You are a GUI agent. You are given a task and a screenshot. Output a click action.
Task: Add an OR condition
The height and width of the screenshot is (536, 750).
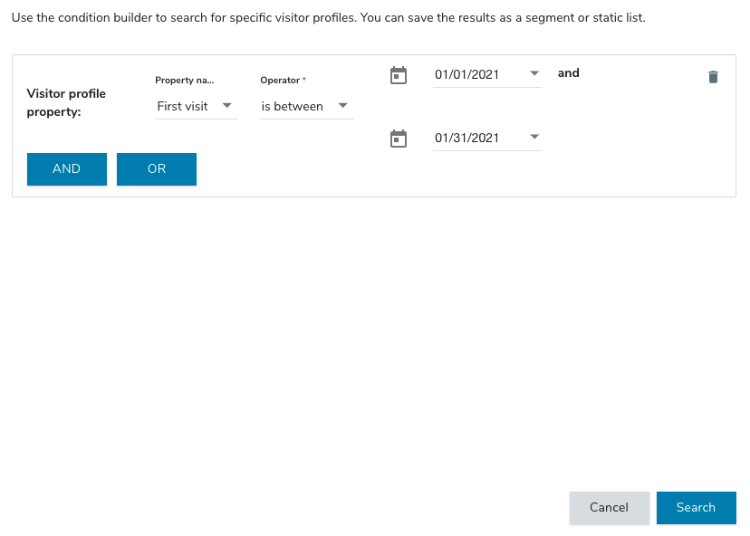coord(156,169)
